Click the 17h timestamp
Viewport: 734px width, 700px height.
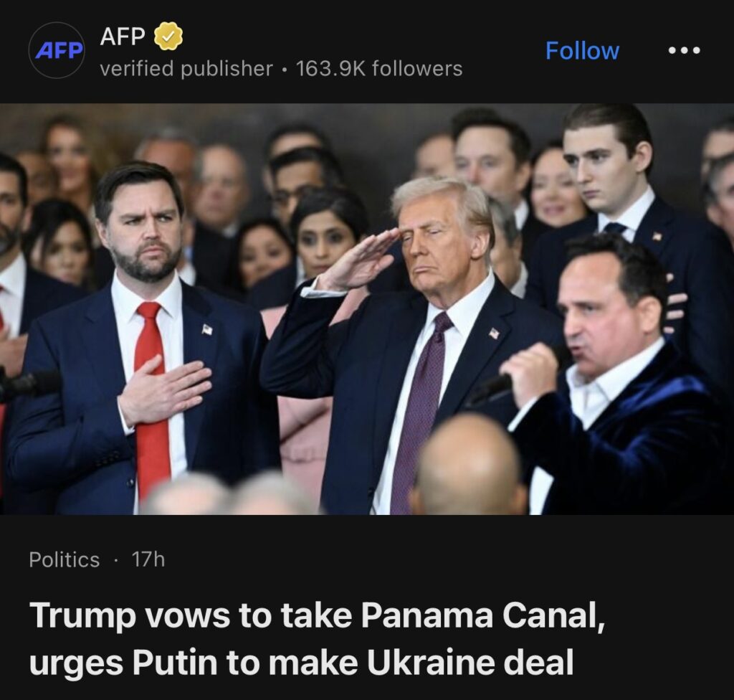tap(148, 559)
